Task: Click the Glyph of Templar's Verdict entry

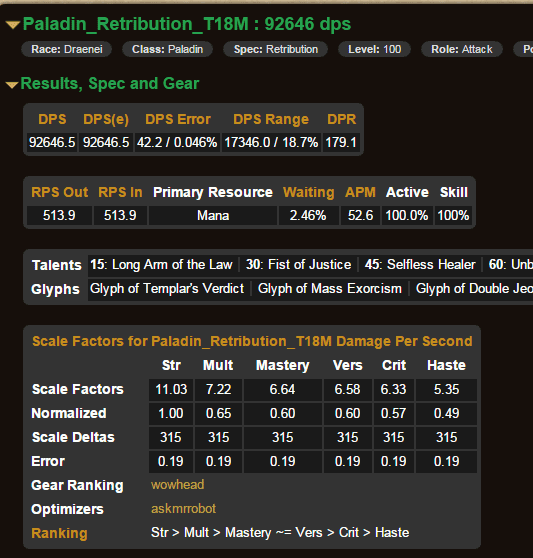Action: (167, 289)
